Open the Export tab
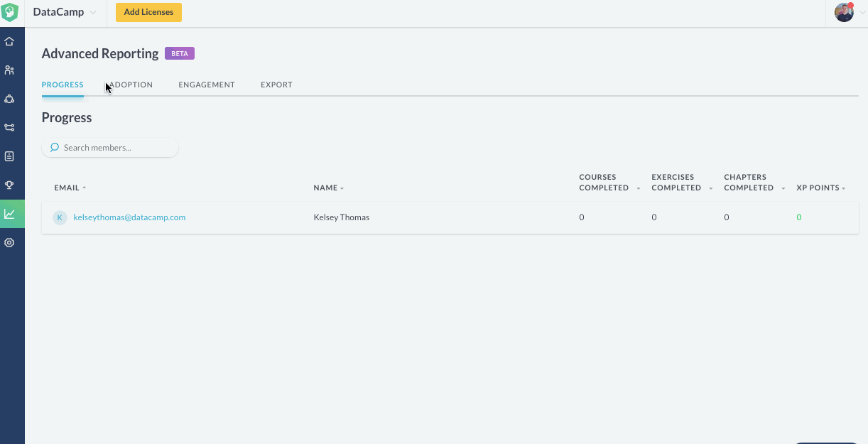868x444 pixels. (x=276, y=85)
